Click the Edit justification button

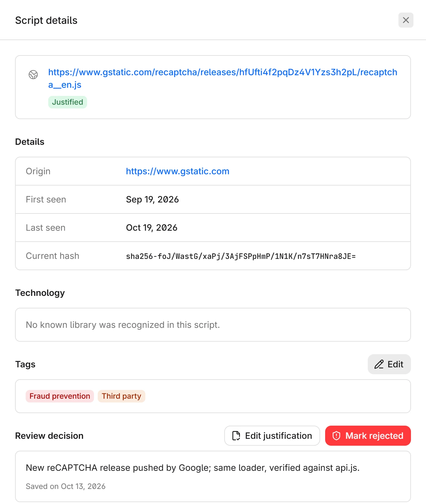(272, 436)
